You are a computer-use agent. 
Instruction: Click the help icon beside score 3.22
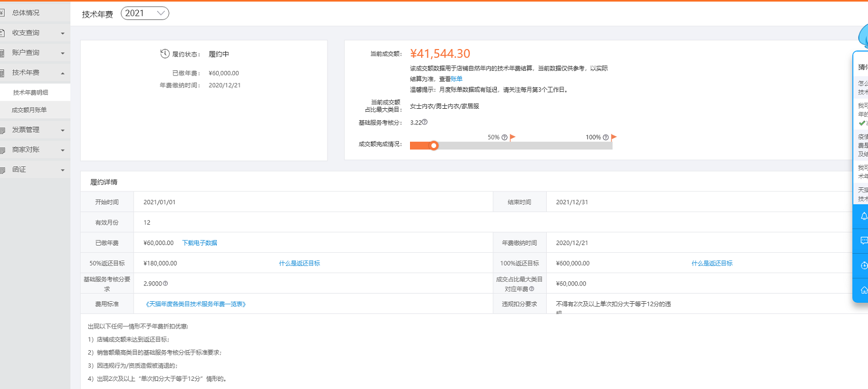(x=425, y=122)
